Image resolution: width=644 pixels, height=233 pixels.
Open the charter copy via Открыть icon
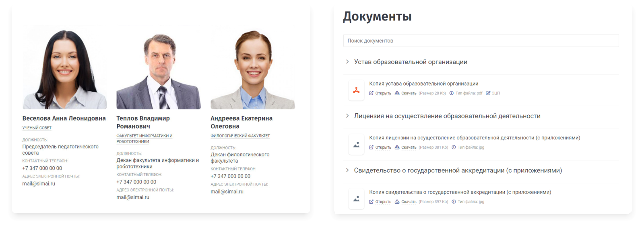point(371,93)
